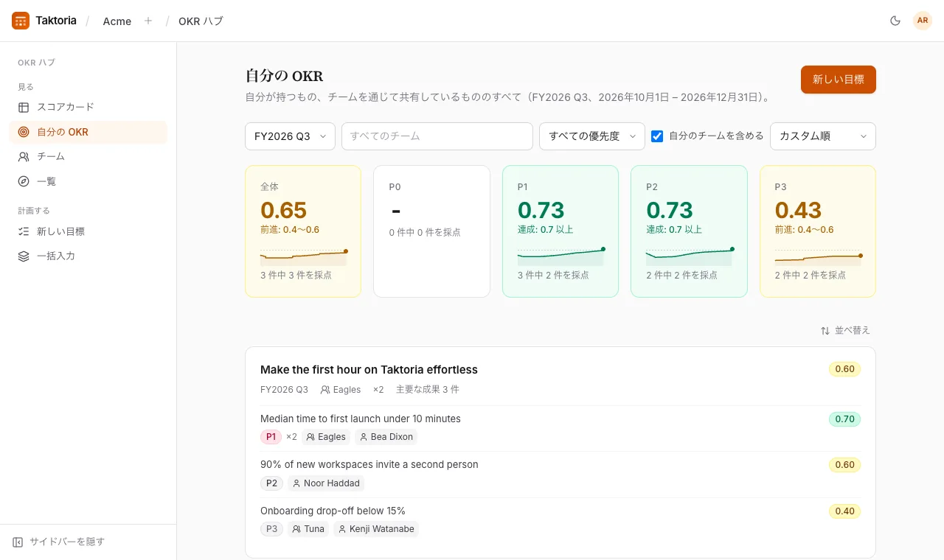
Task: Go to the チーム page
Action: 88,157
